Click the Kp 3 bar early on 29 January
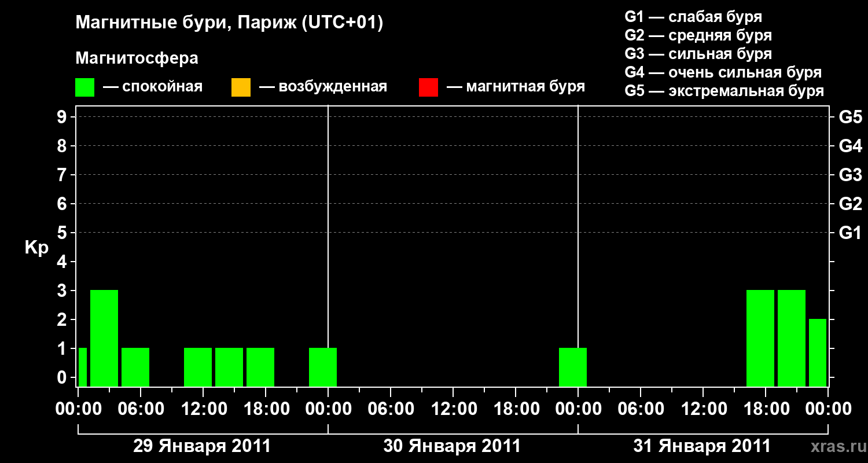868x463 pixels. (104, 338)
